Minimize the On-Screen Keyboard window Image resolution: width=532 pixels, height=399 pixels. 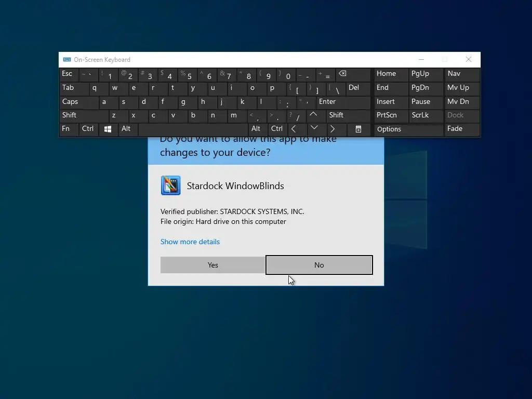[421, 59]
